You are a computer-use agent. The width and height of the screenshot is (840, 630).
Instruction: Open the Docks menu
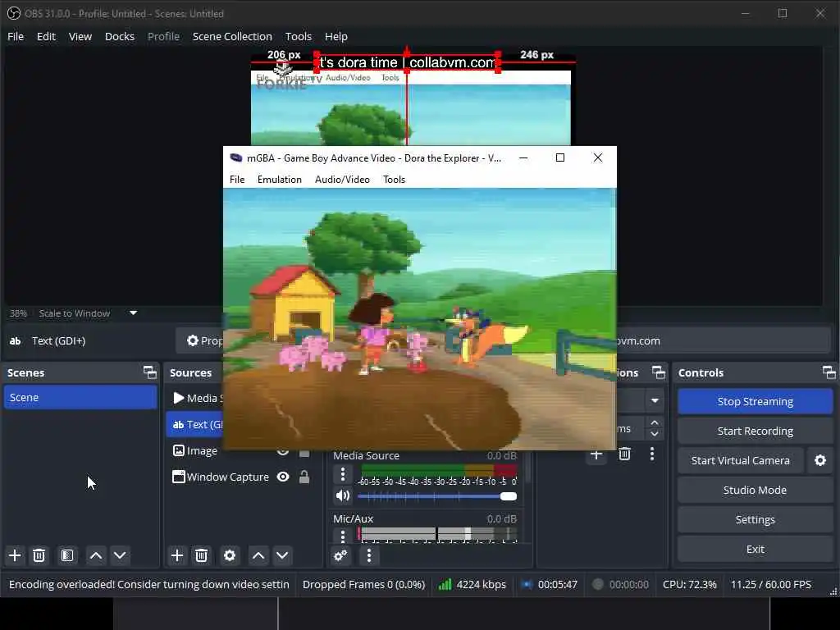(120, 36)
